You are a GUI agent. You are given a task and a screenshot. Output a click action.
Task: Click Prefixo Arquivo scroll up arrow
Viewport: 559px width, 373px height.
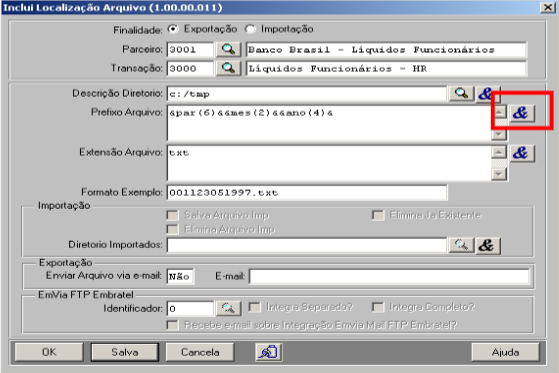coord(499,112)
